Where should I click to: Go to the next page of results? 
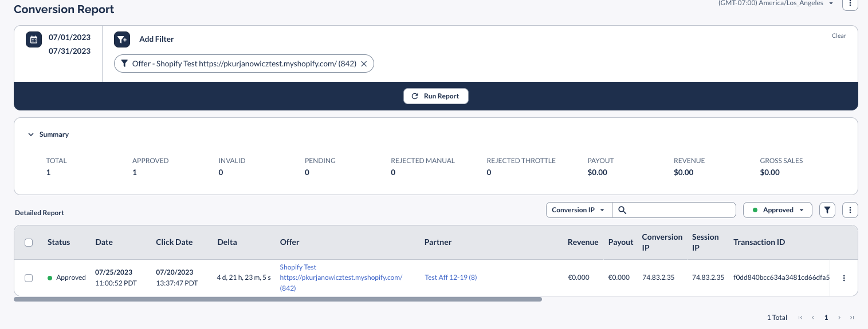click(839, 318)
